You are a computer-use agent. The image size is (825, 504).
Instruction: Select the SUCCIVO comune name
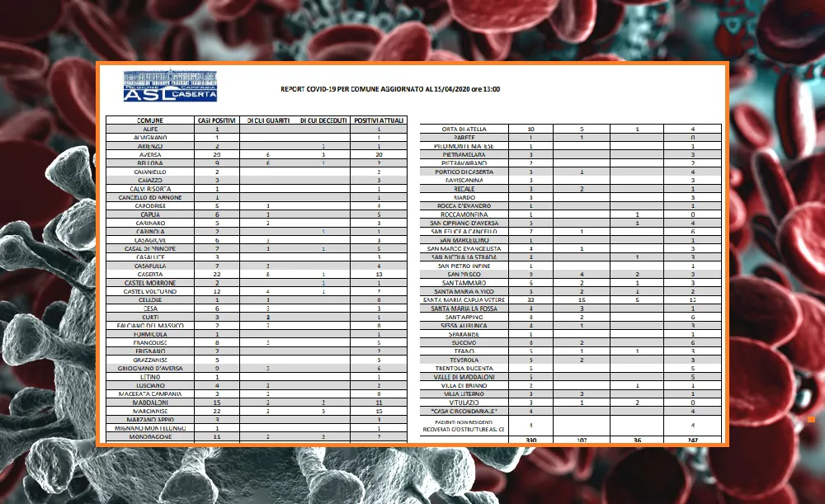[464, 343]
